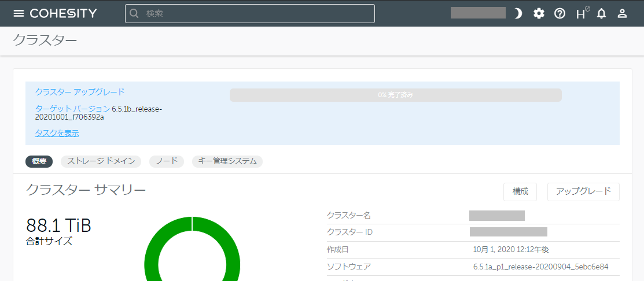Switch to ストレージ ドメイン tab
Image resolution: width=644 pixels, height=281 pixels.
[101, 162]
